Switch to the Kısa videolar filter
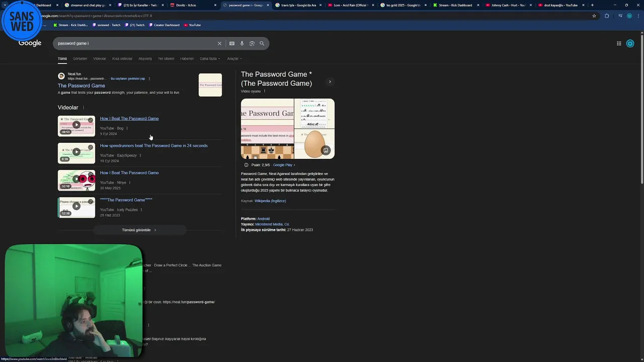This screenshot has width=644, height=362. [122, 59]
